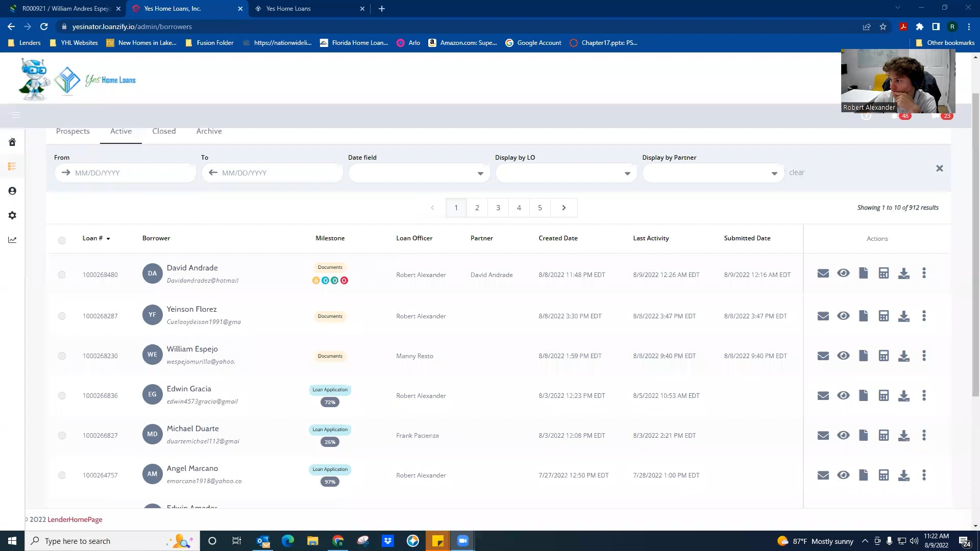The width and height of the screenshot is (980, 551).
Task: Open document icon for Yeinson Florez
Action: pos(863,316)
